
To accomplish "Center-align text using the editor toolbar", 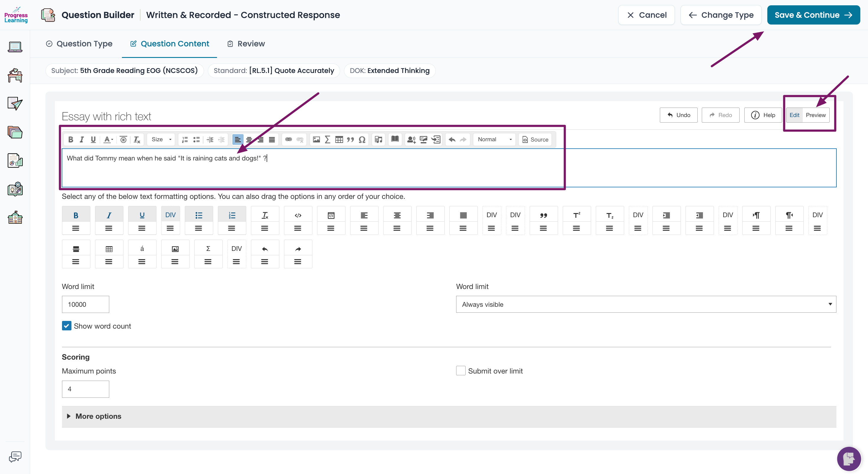I will pos(249,139).
